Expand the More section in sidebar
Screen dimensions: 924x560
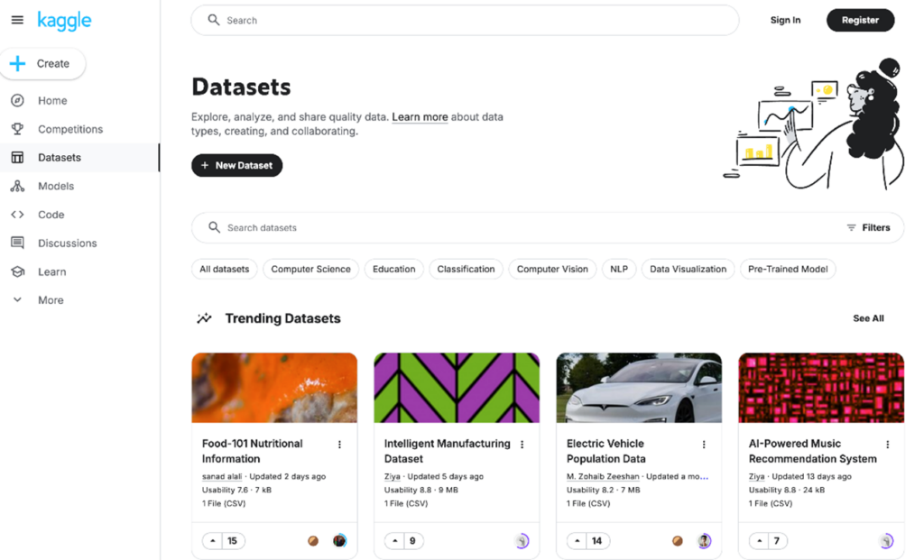pyautogui.click(x=17, y=300)
